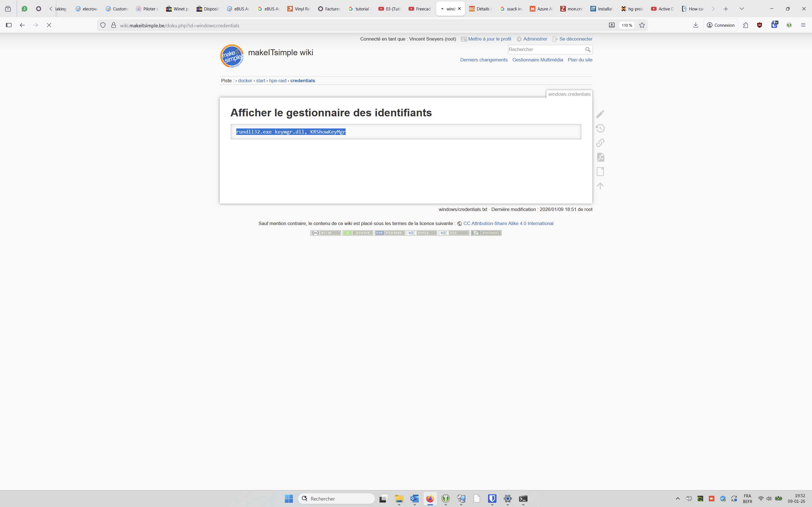Screen dimensions: 812x507
Task: Open the Derniers changements link
Action: [484, 60]
